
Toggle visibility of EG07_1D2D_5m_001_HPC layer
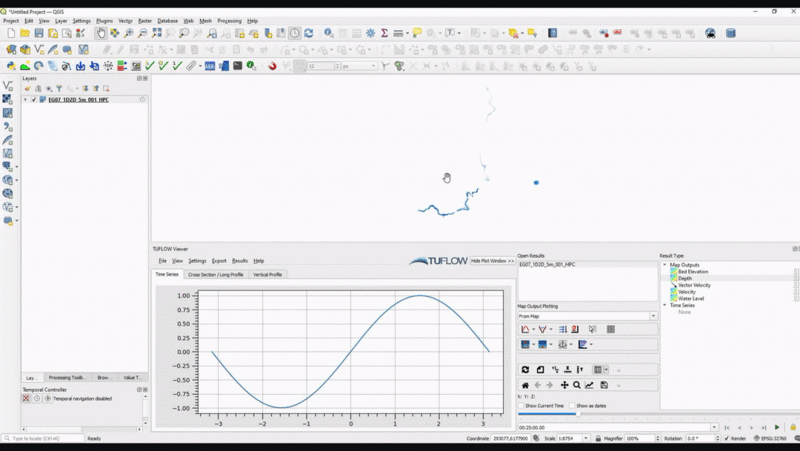tap(34, 99)
